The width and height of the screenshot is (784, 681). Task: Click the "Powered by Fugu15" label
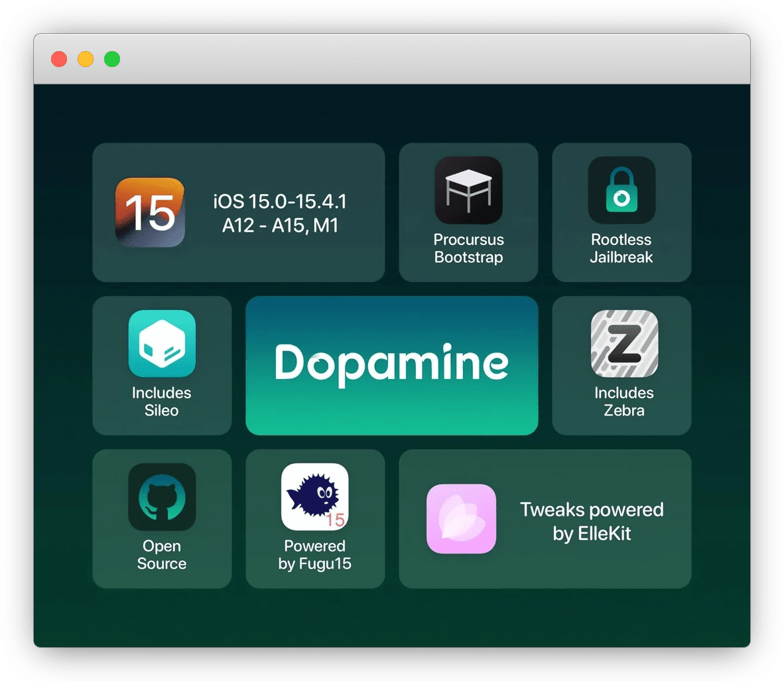click(x=315, y=555)
